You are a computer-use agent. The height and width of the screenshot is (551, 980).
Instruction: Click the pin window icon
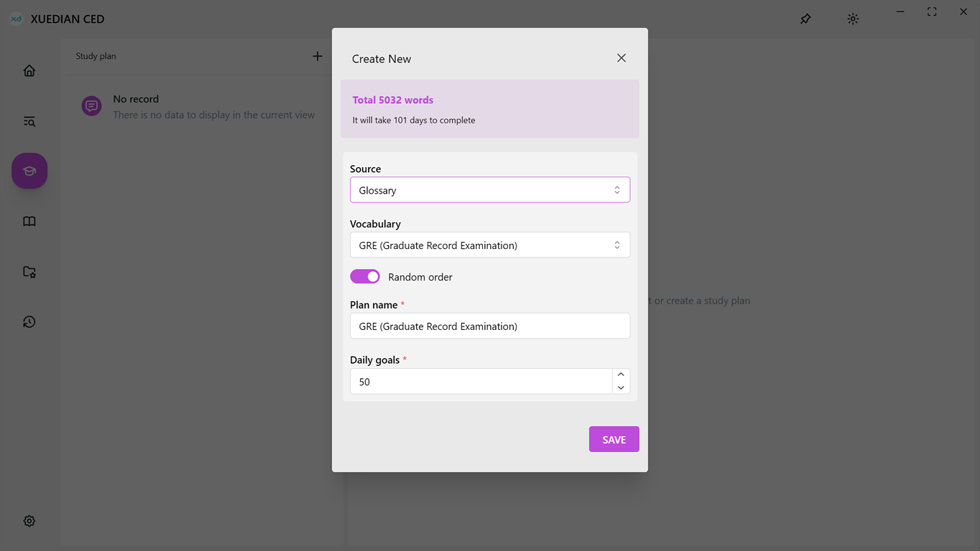click(806, 19)
